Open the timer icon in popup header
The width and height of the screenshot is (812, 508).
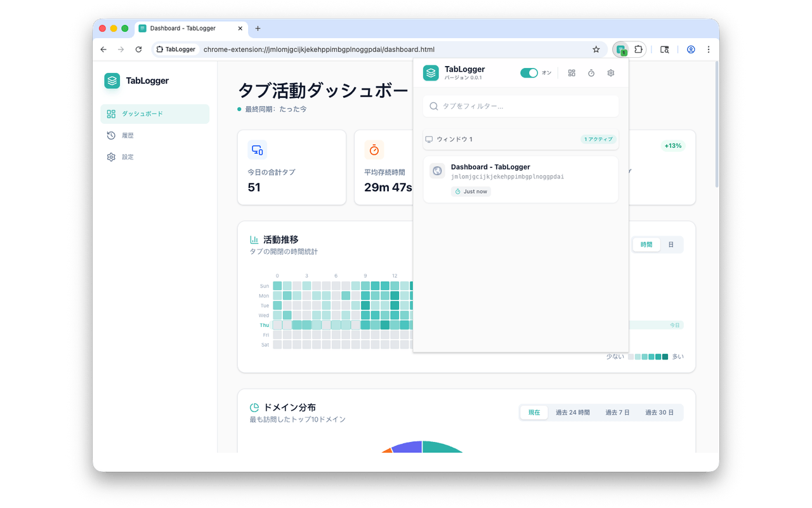[x=591, y=73]
